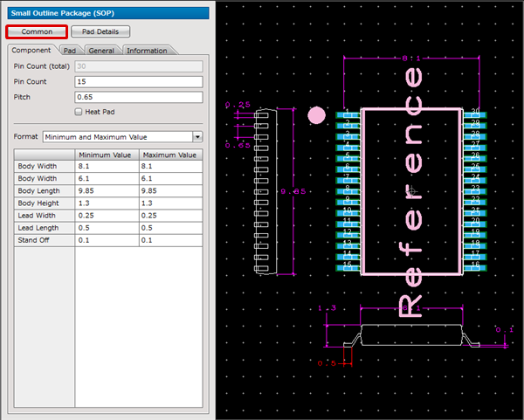The width and height of the screenshot is (524, 420).
Task: Click the Lead Length minimum value cell
Action: tap(107, 227)
